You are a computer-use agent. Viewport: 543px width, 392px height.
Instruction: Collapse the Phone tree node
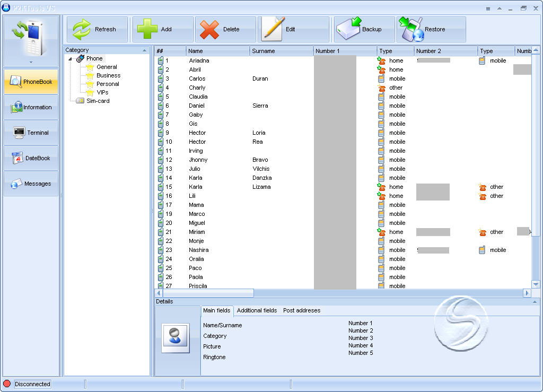pyautogui.click(x=71, y=59)
